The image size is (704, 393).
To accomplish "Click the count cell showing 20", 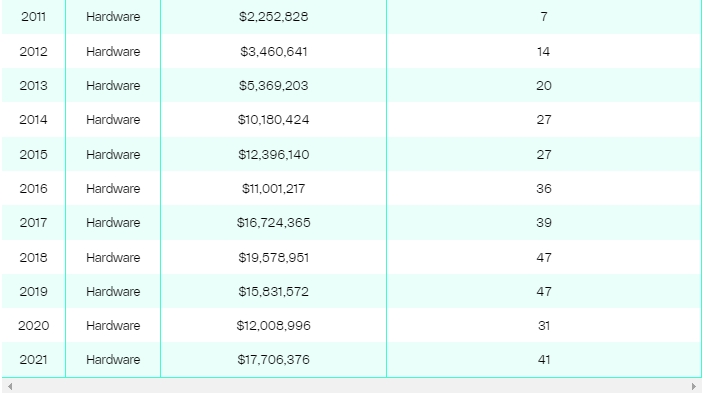I will coord(544,86).
